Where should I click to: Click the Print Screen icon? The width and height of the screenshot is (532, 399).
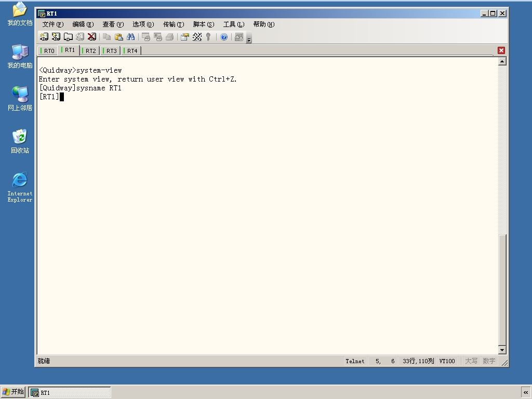point(146,37)
